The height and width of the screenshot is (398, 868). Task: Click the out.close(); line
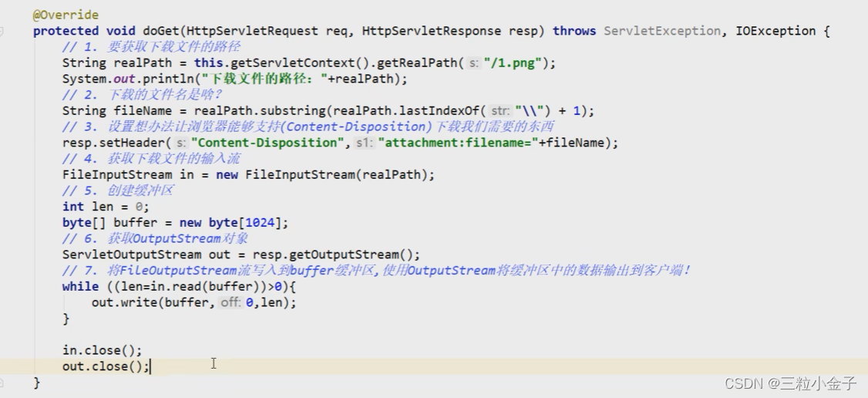pyautogui.click(x=106, y=366)
